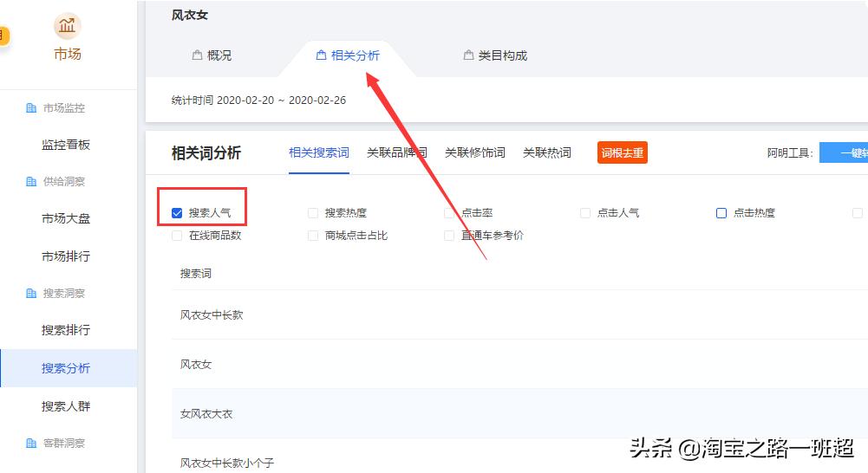This screenshot has height=473, width=868.
Task: Click the bag icon on 概况 tab
Action: pyautogui.click(x=197, y=55)
